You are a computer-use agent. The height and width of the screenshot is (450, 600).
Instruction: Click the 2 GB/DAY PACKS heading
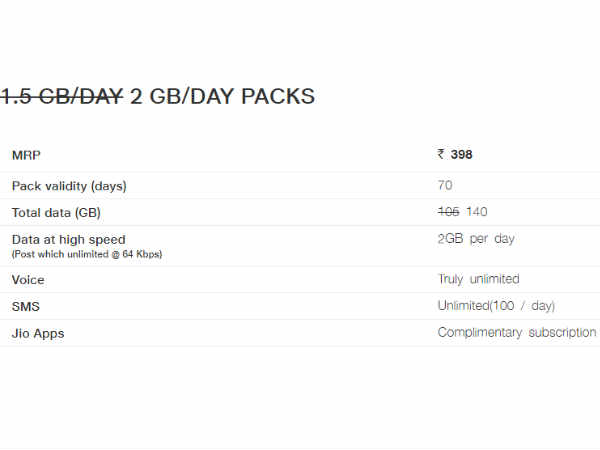pyautogui.click(x=222, y=96)
